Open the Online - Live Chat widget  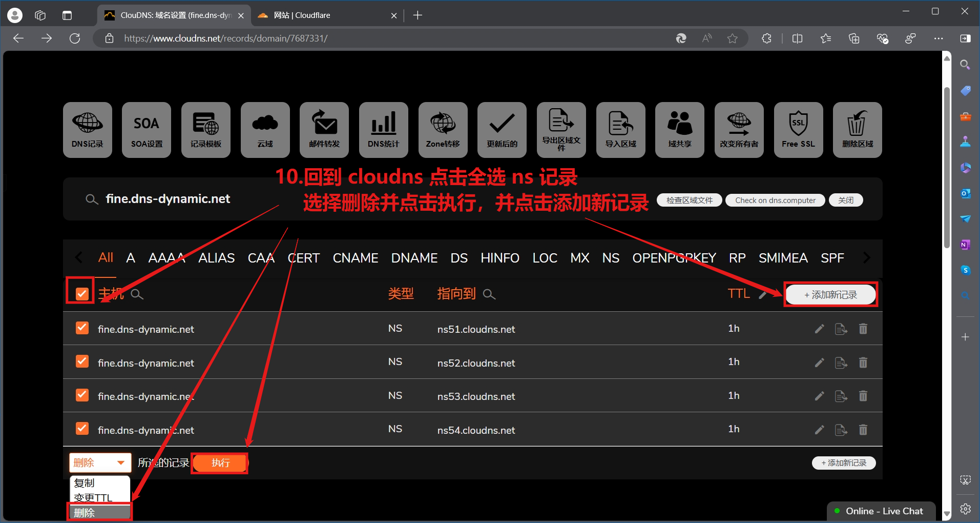point(881,511)
